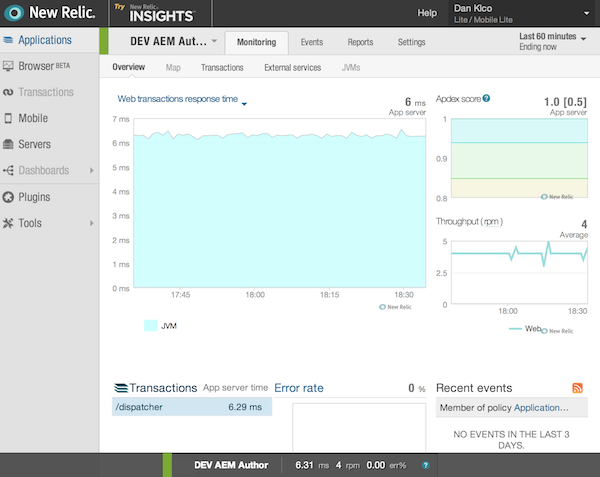Open Mobile in sidebar
This screenshot has height=477, width=600.
(33, 118)
